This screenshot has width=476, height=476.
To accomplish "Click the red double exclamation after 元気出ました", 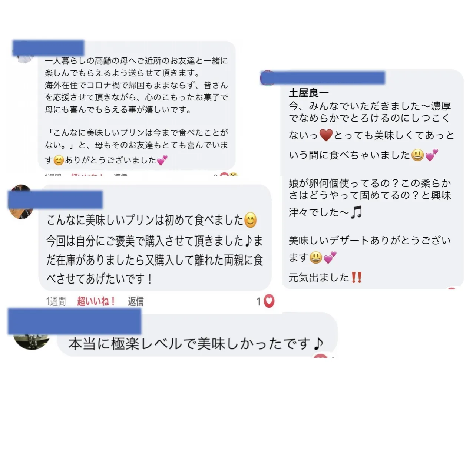I will click(356, 277).
